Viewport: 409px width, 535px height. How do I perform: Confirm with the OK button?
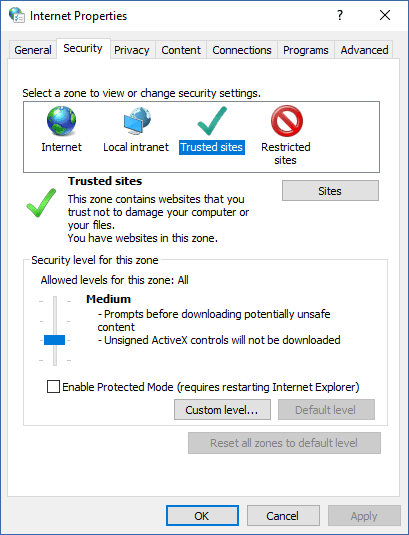tap(202, 516)
